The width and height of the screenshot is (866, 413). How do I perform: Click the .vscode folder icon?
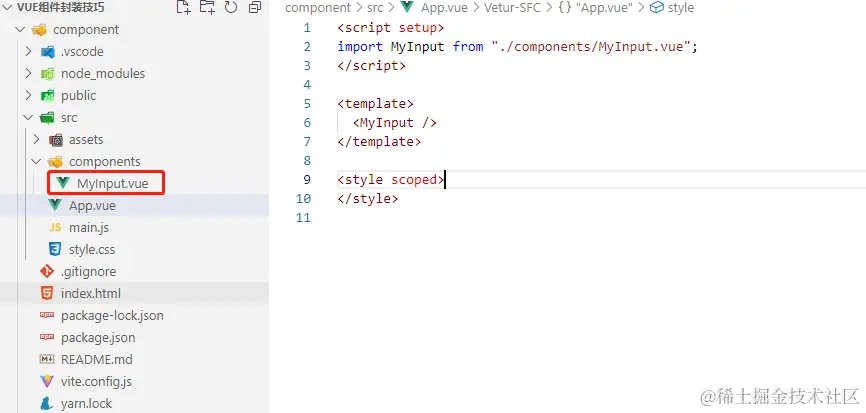(x=47, y=52)
